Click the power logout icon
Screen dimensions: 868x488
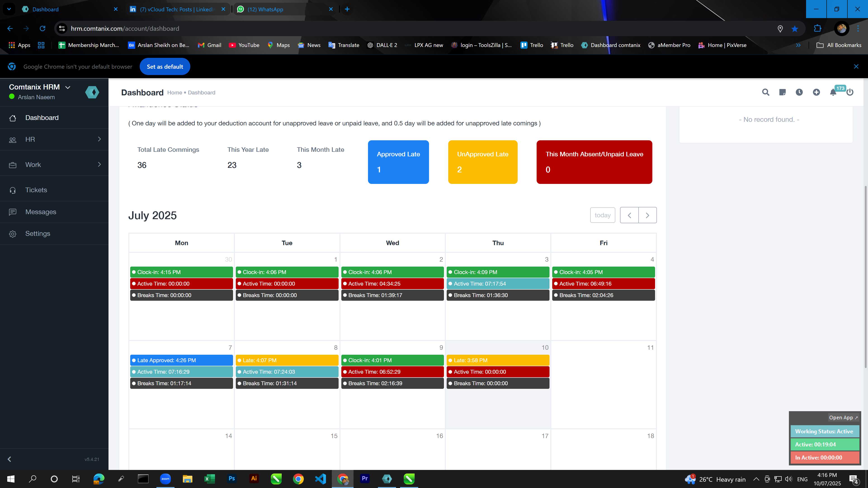[850, 92]
